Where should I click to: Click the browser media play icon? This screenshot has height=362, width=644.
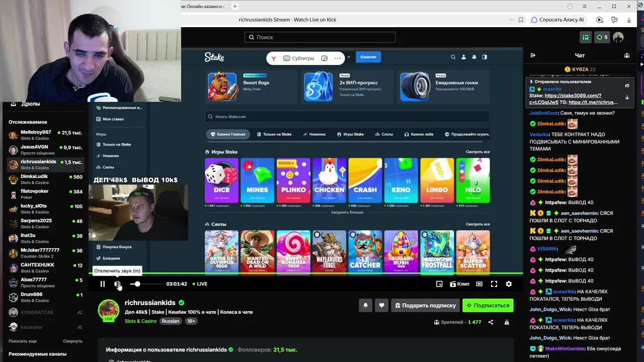(600, 20)
